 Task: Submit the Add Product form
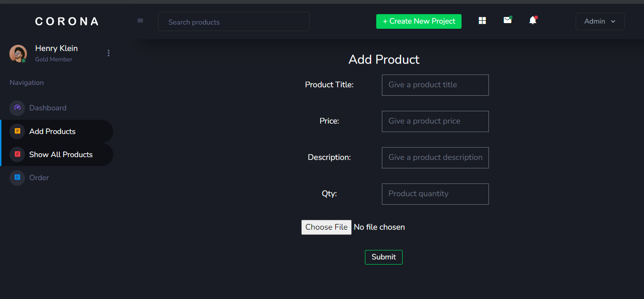pyautogui.click(x=383, y=257)
